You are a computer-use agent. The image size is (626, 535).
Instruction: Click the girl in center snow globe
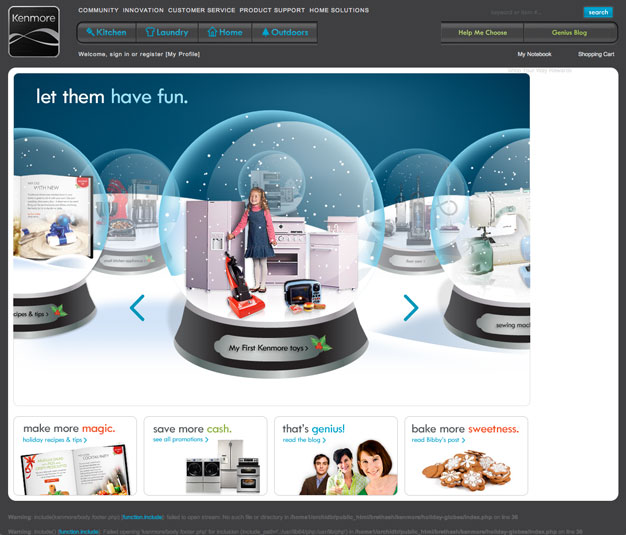tap(256, 240)
